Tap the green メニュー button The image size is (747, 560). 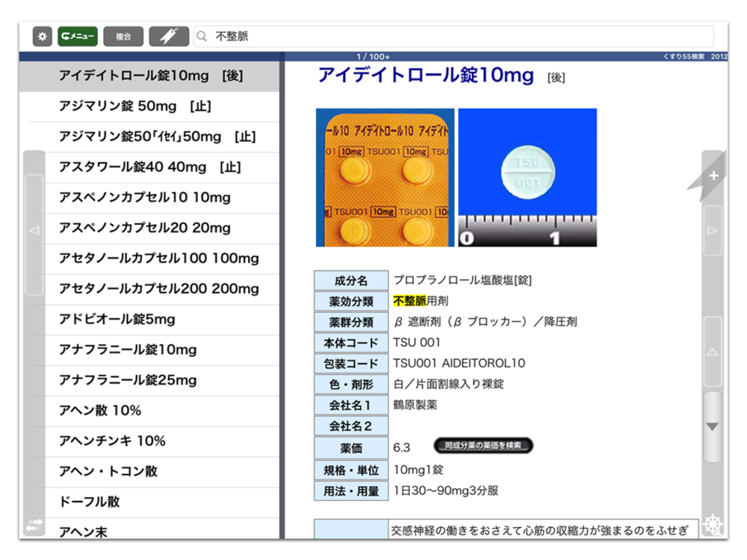[x=78, y=36]
